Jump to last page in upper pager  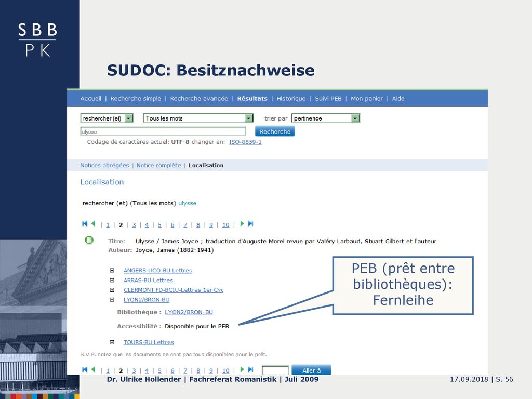pyautogui.click(x=250, y=223)
